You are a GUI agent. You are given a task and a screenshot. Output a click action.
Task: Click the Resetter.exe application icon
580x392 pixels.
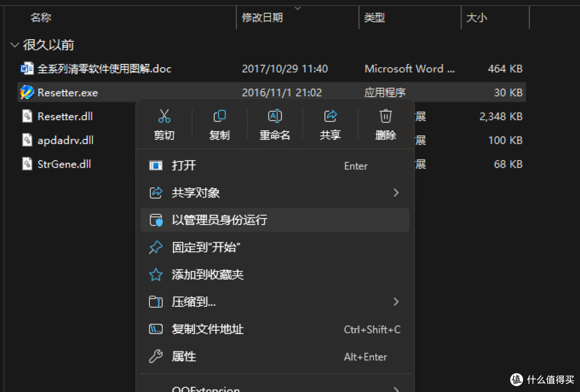[27, 92]
